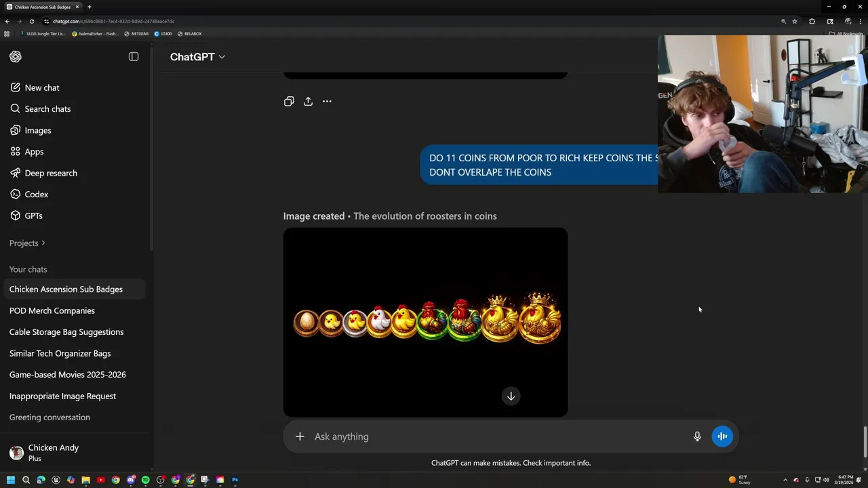Viewport: 868px width, 488px height.
Task: Open the Chrome three-dot menu
Action: pyautogui.click(x=860, y=21)
